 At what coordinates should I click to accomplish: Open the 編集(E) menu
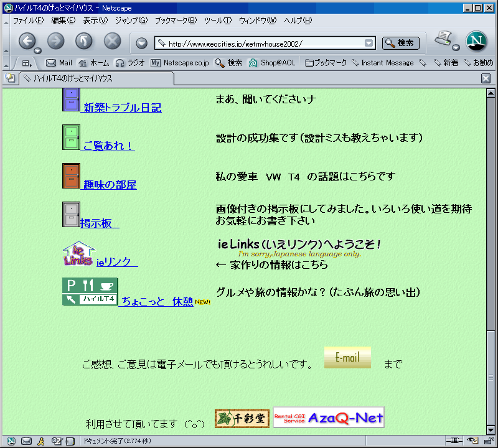pos(63,21)
